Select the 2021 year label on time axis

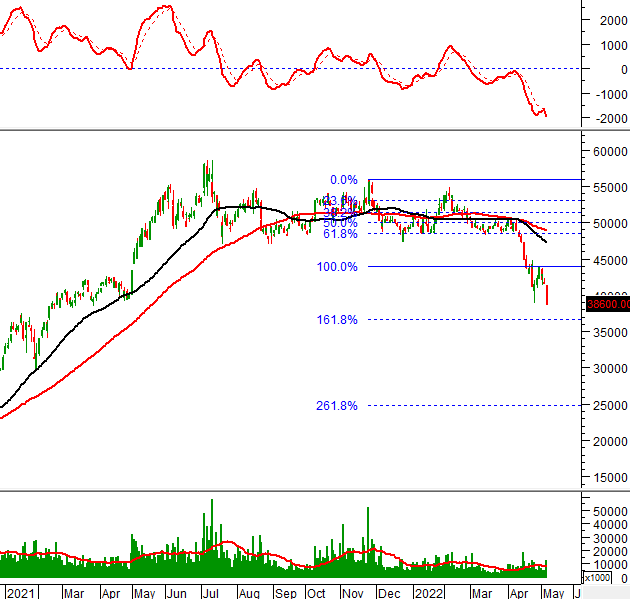20,592
